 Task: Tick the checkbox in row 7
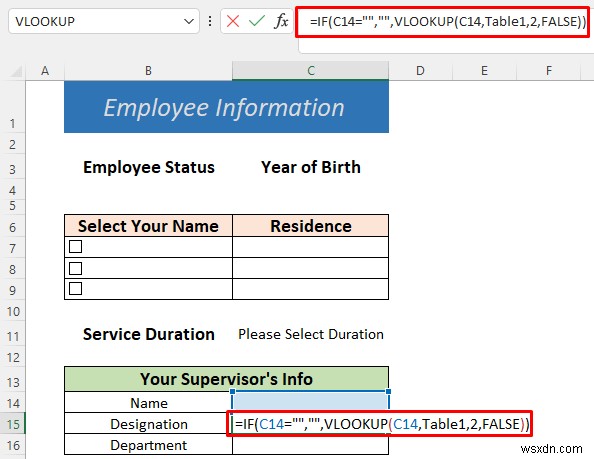tap(75, 247)
